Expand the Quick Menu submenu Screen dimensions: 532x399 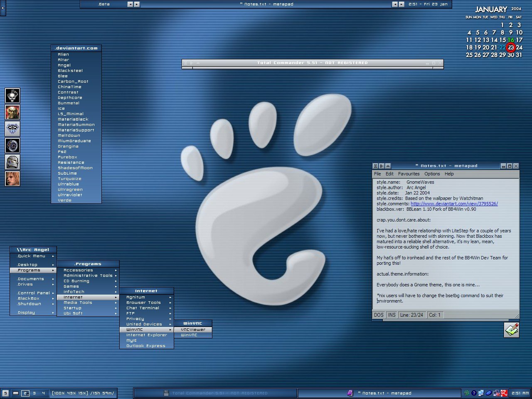(x=33, y=256)
